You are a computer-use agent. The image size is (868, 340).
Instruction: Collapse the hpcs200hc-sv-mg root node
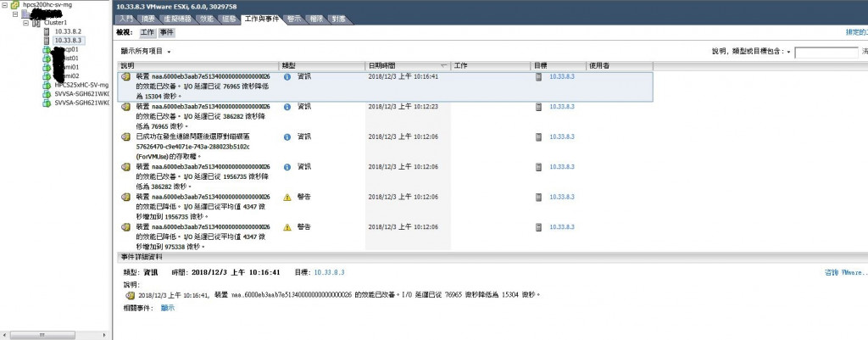tap(5, 4)
